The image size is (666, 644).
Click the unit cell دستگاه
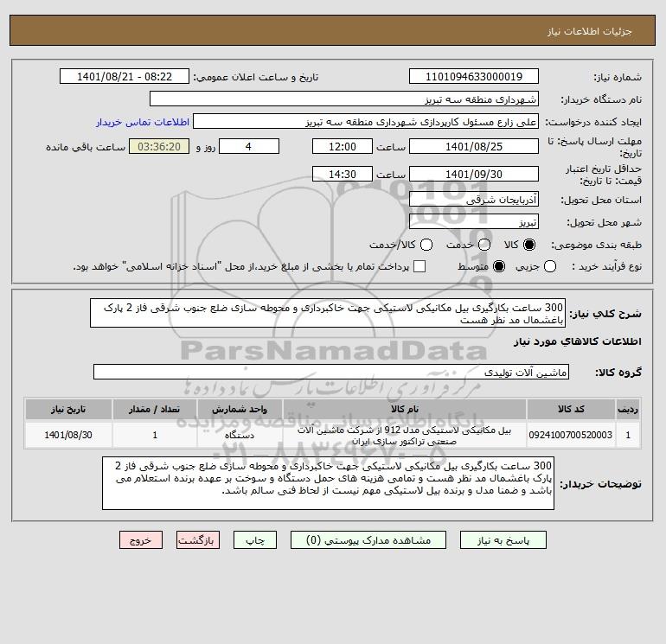coord(240,435)
